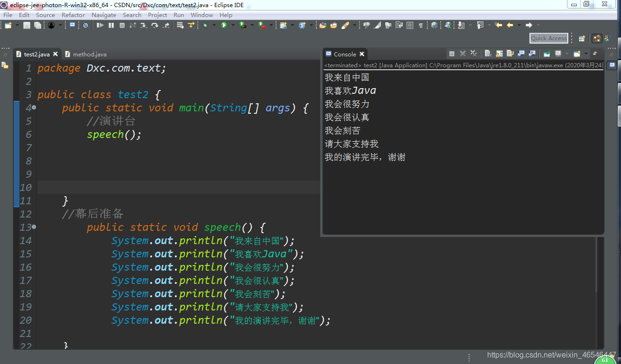621x364 pixels.
Task: Close the Console view tab
Action: (362, 54)
